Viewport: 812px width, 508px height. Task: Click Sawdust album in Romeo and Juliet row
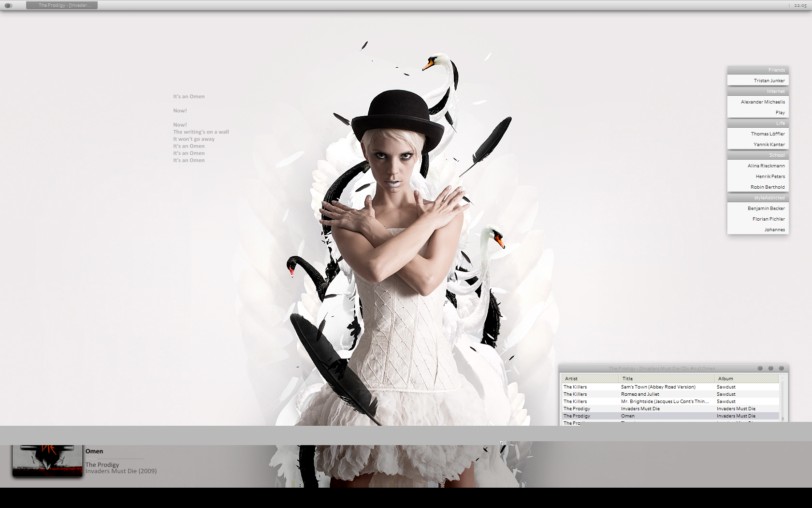(x=726, y=394)
